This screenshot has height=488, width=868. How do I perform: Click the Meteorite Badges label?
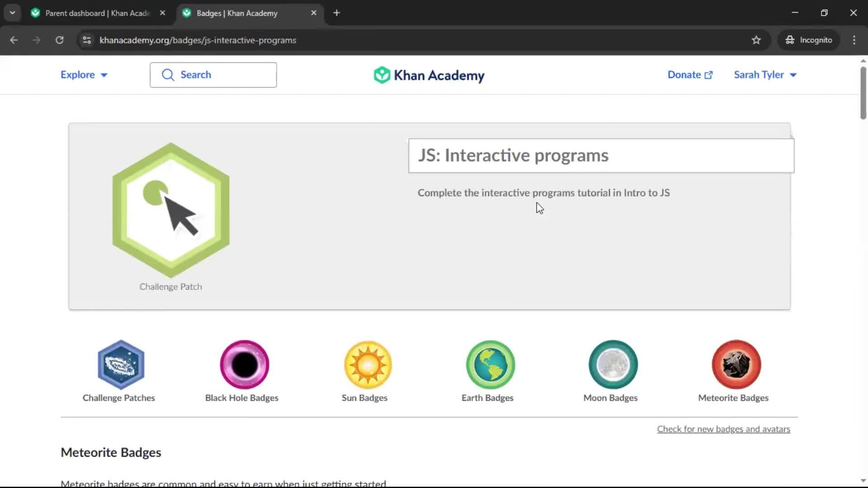733,398
